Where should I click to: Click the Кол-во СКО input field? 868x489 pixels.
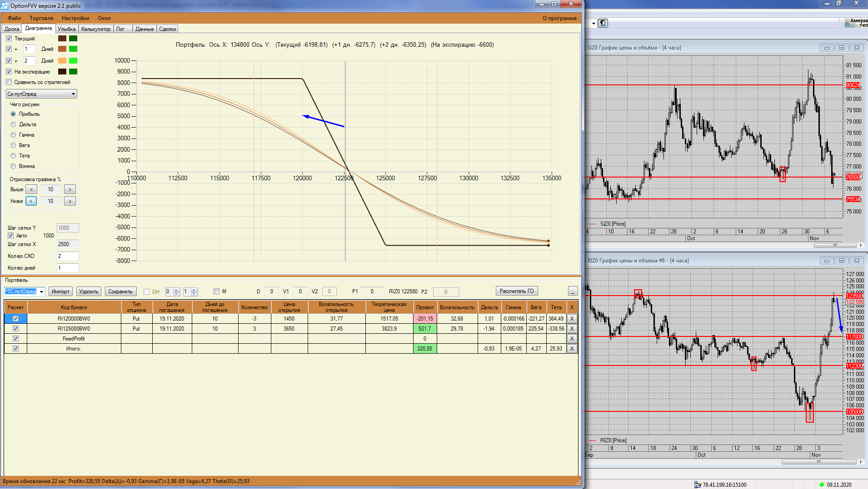point(68,256)
